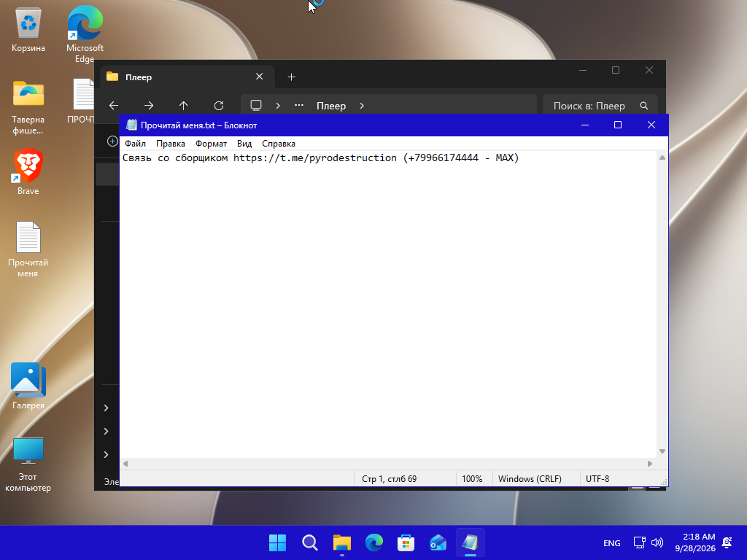The height and width of the screenshot is (560, 747).
Task: Go back in File Explorer
Action: pyautogui.click(x=113, y=106)
